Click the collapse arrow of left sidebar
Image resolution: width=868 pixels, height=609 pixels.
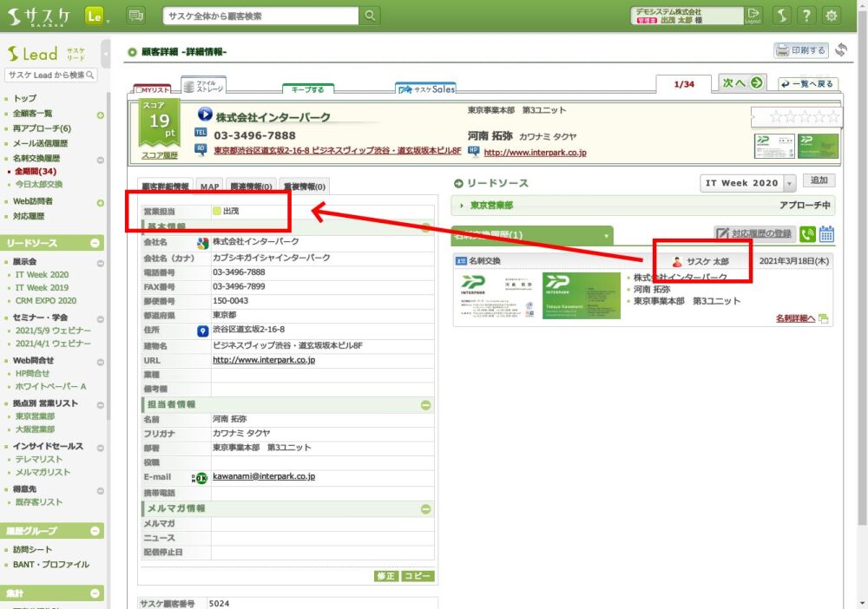pyautogui.click(x=106, y=54)
